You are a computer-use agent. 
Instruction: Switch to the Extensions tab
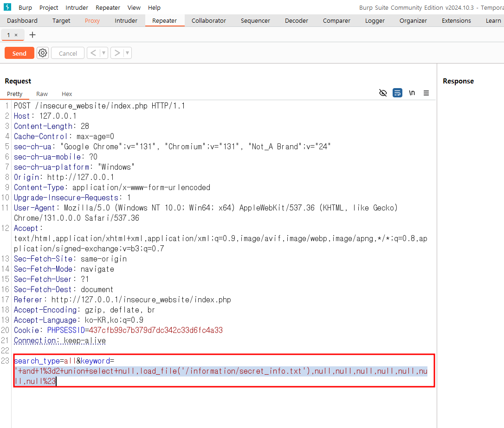456,20
